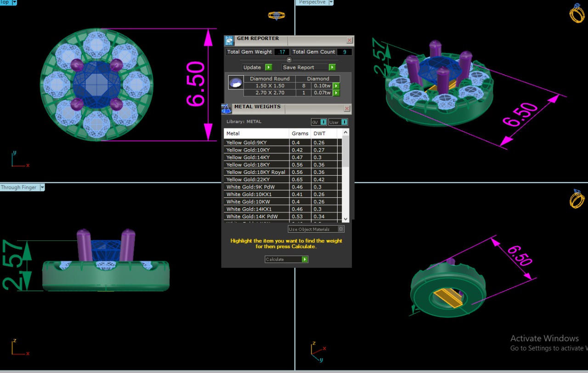588x373 pixels.
Task: Click green arrow beside 0.07tw diamond row
Action: click(336, 93)
